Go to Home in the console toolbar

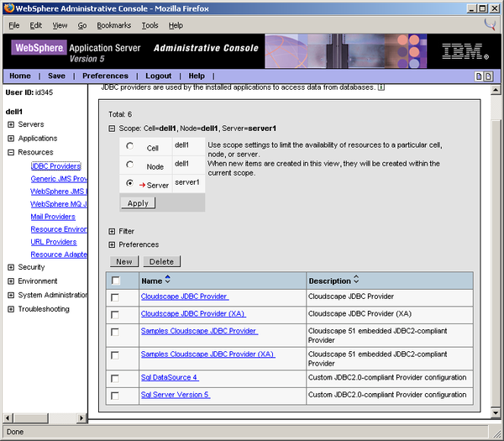click(x=20, y=76)
